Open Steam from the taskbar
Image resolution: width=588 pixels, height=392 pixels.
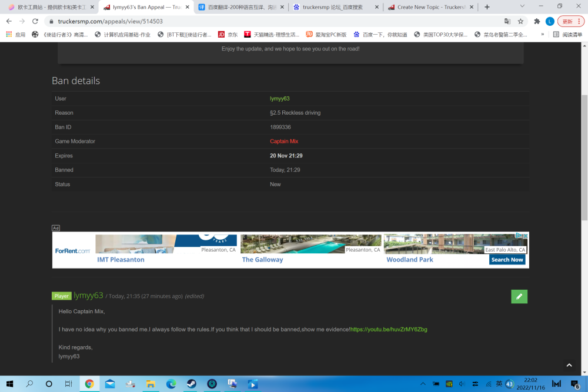[x=191, y=384]
